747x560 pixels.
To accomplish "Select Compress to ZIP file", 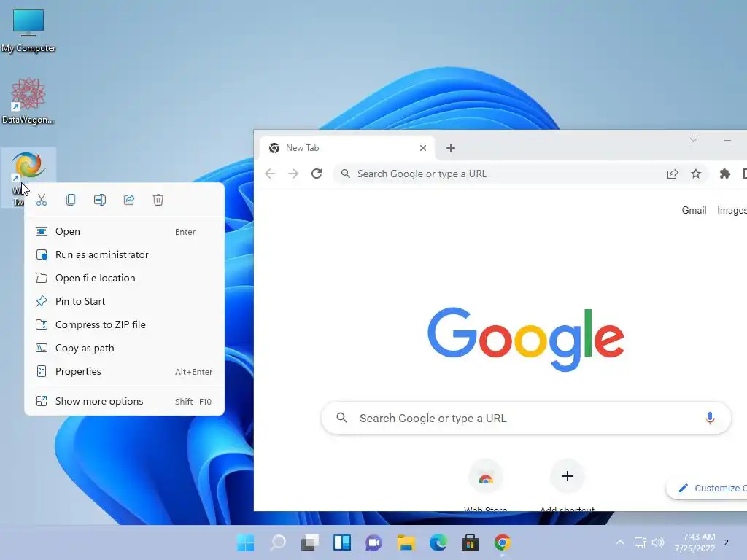I will click(124, 324).
